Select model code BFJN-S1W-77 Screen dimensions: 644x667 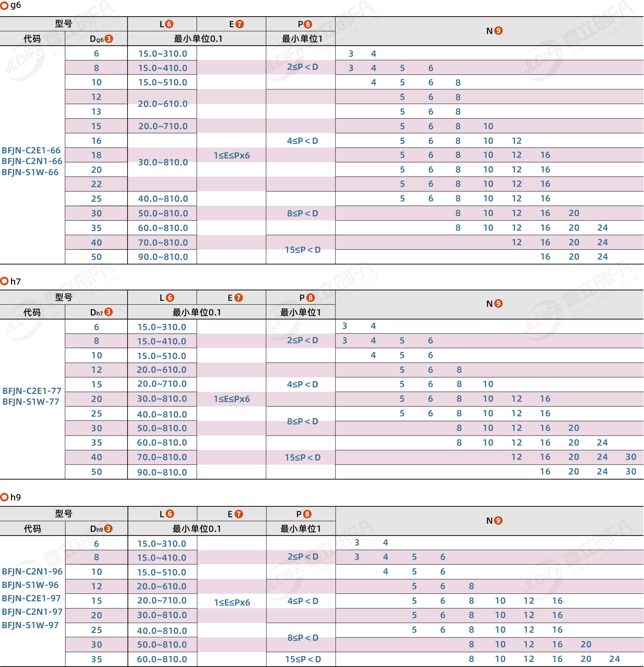31,402
